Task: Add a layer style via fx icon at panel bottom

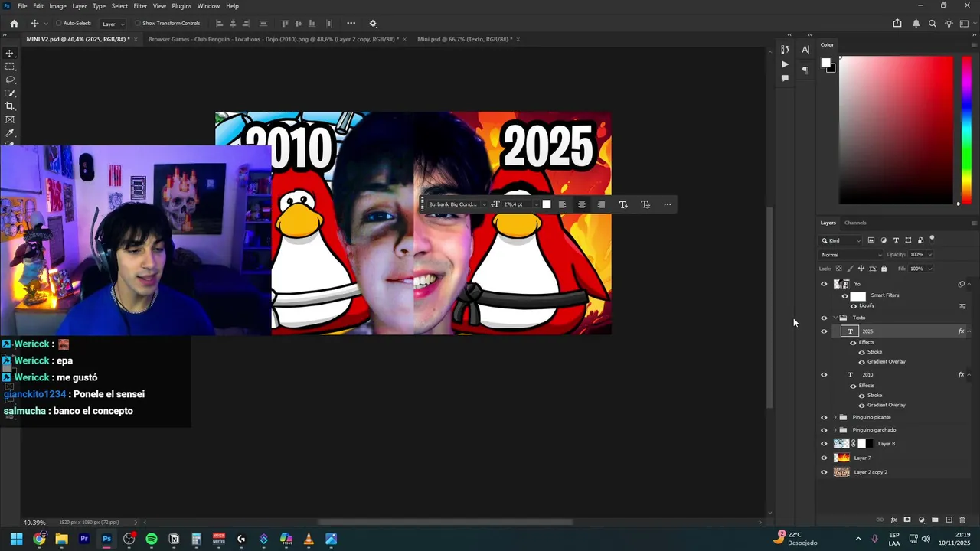Action: coord(893,520)
